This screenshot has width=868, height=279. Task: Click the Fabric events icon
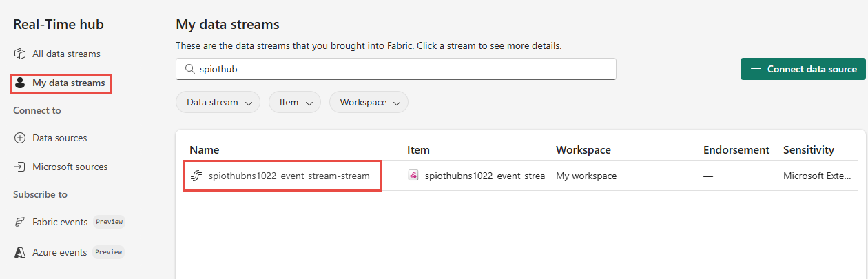click(x=20, y=222)
